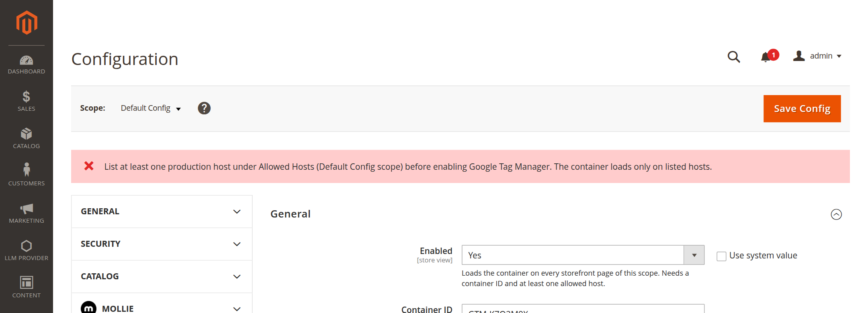Image resolution: width=868 pixels, height=313 pixels.
Task: Click the search magnifier icon
Action: coord(734,57)
